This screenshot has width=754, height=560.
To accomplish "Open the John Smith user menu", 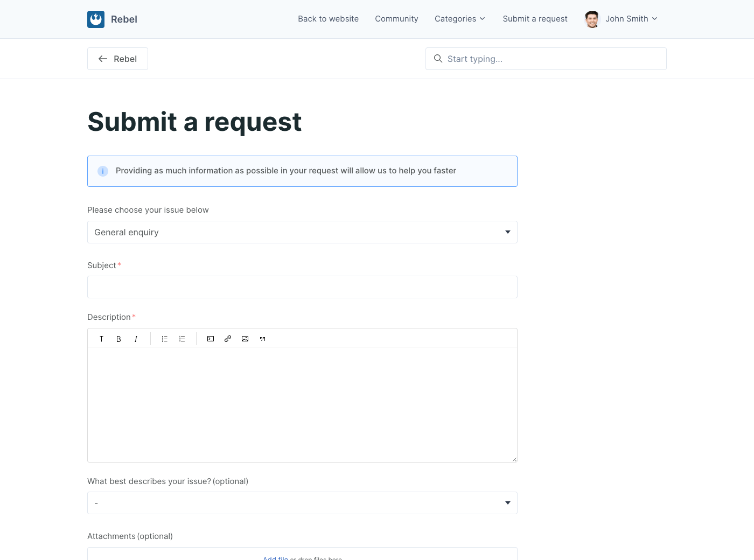I will [x=622, y=19].
